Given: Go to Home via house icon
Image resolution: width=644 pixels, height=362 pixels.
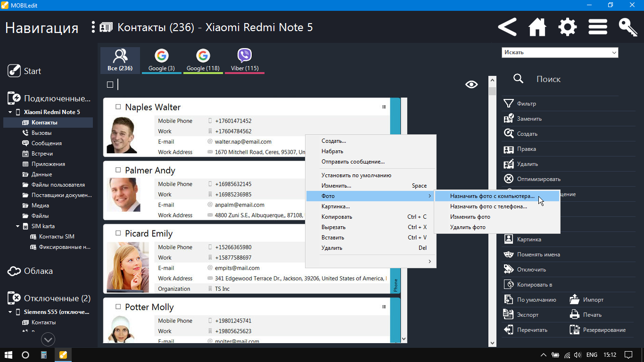Looking at the screenshot, I should click(x=537, y=27).
